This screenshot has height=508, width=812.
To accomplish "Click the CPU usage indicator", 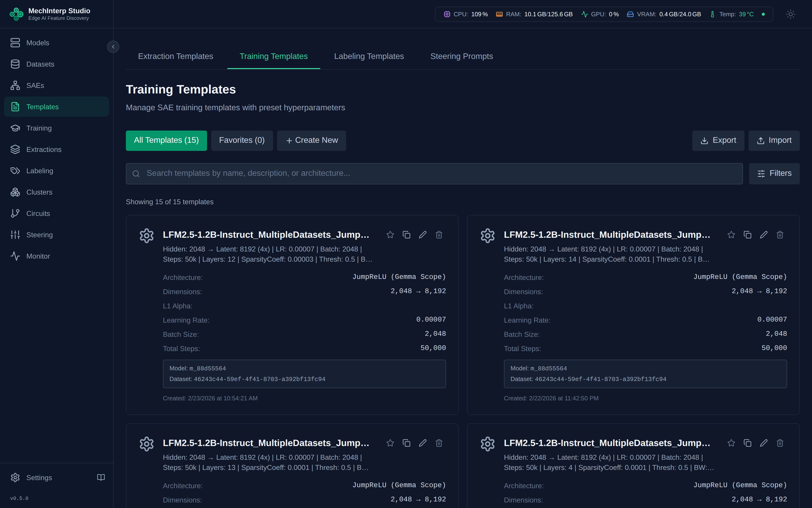I will click(466, 14).
